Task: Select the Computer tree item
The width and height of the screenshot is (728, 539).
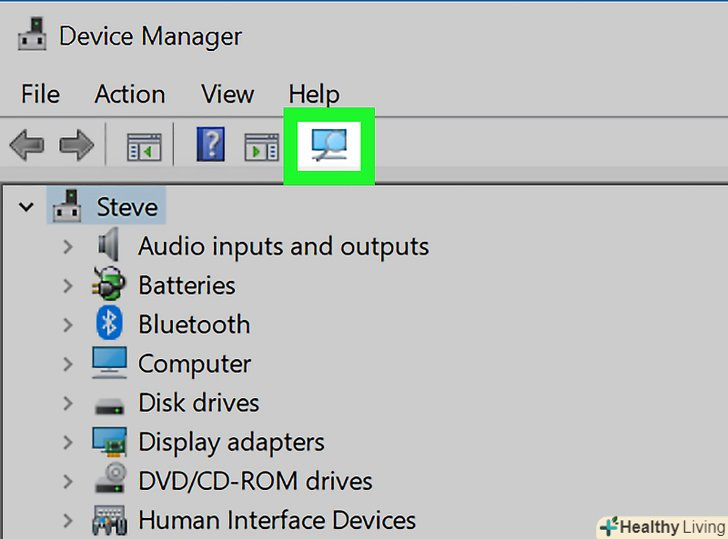Action: point(194,364)
